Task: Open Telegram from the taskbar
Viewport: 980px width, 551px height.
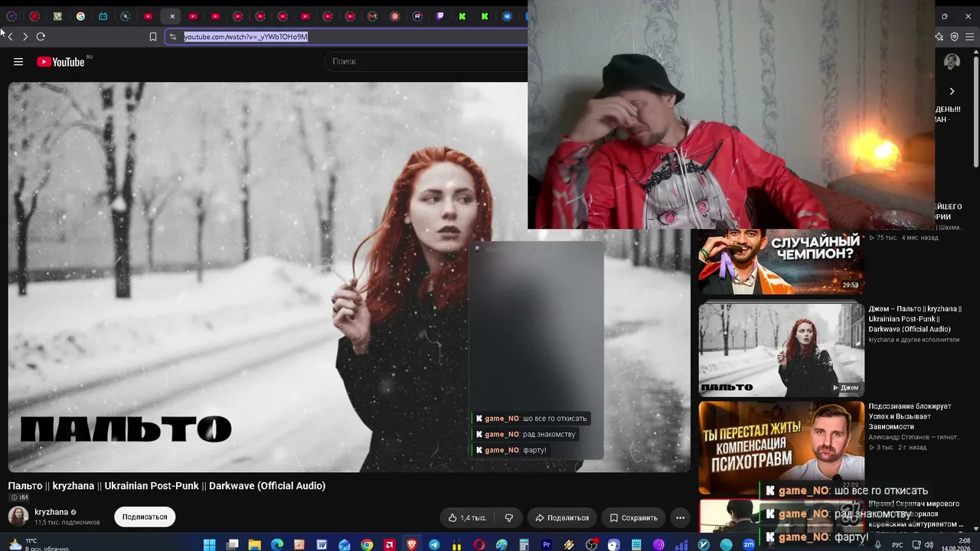Action: (434, 545)
